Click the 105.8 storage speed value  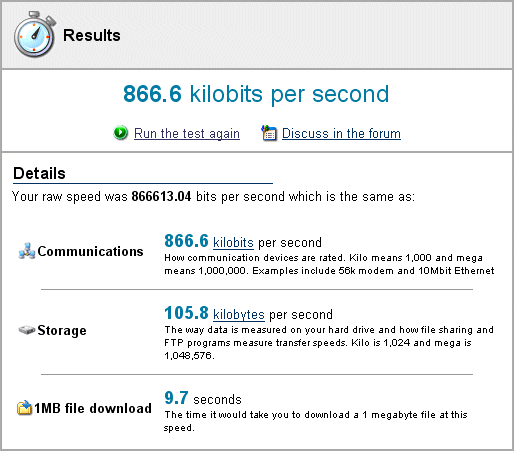[186, 313]
